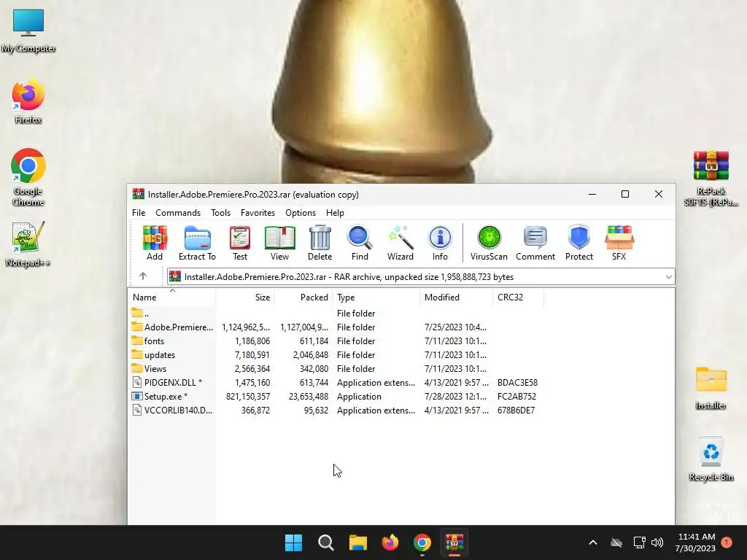Sort by the CRC32 column header
This screenshot has height=560, width=747.
519,297
